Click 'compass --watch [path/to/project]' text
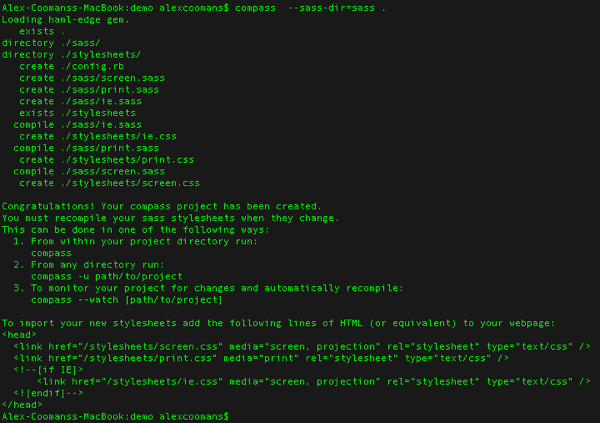The image size is (600, 423). 127,300
